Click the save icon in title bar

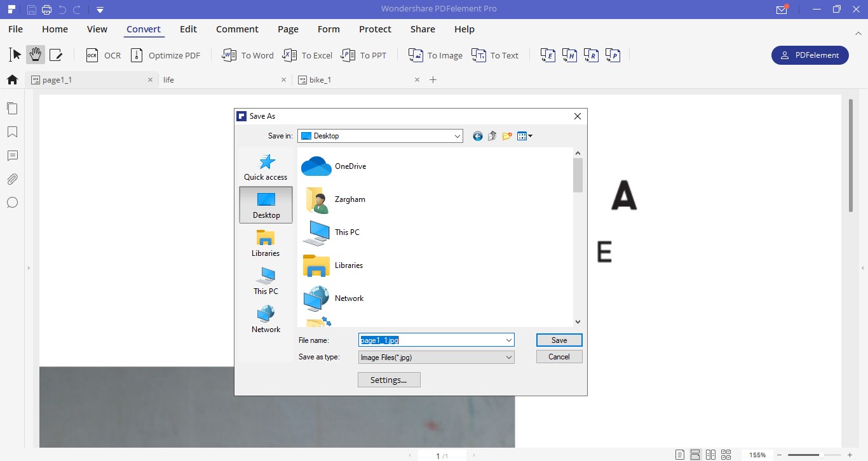pyautogui.click(x=32, y=10)
